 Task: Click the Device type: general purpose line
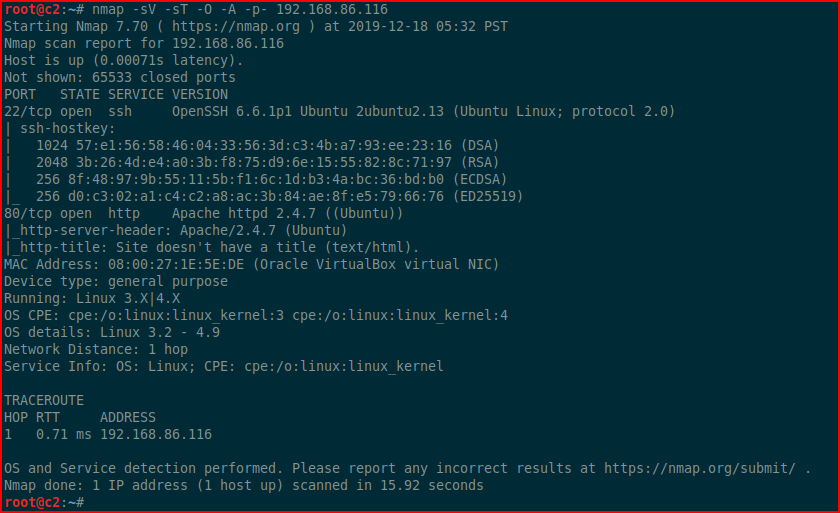116,282
